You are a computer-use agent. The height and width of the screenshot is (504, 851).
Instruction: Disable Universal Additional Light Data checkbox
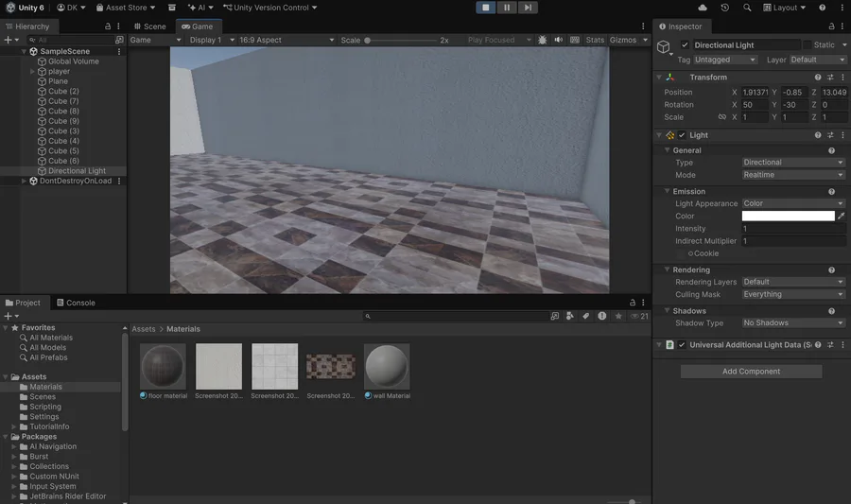point(682,345)
